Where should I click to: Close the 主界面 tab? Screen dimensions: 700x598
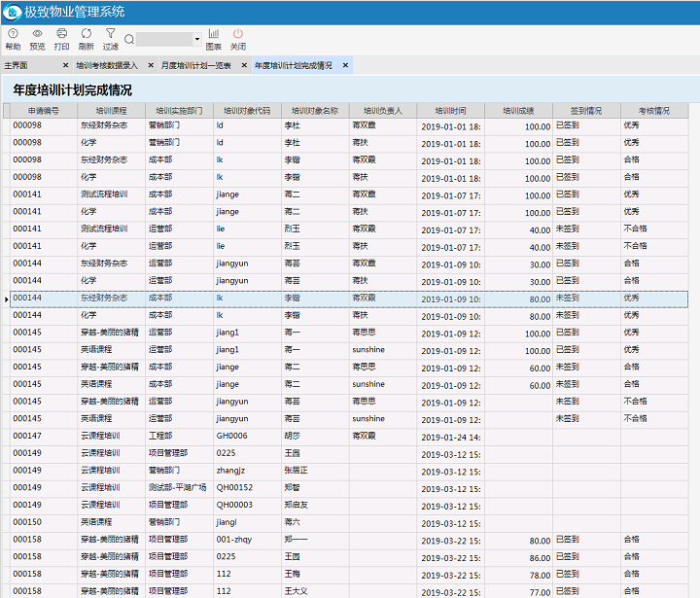tap(66, 66)
